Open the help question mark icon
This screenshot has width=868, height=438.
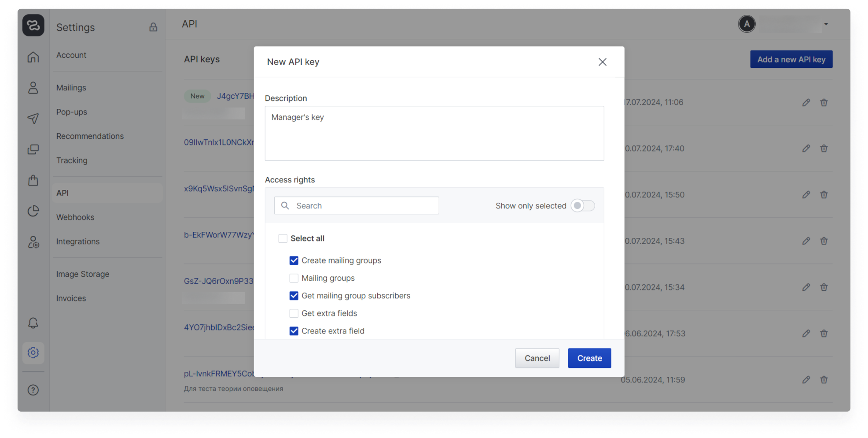click(x=33, y=390)
